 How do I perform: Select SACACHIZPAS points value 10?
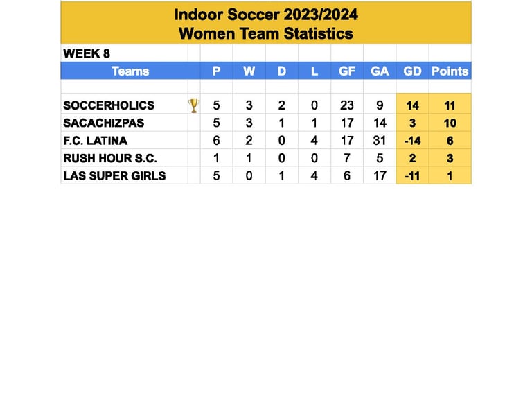[450, 123]
